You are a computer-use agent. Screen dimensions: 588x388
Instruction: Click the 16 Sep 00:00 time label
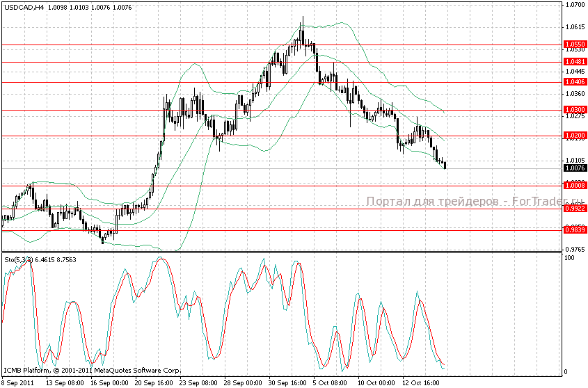[109, 383]
